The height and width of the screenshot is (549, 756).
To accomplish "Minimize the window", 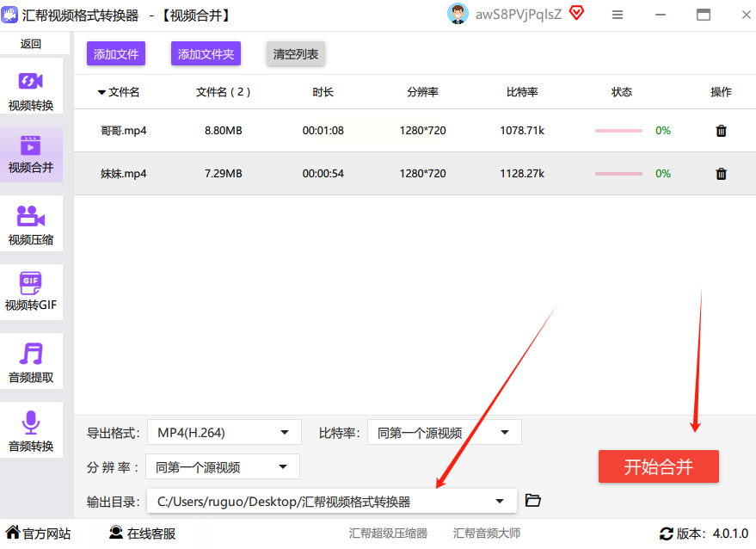I will (661, 15).
